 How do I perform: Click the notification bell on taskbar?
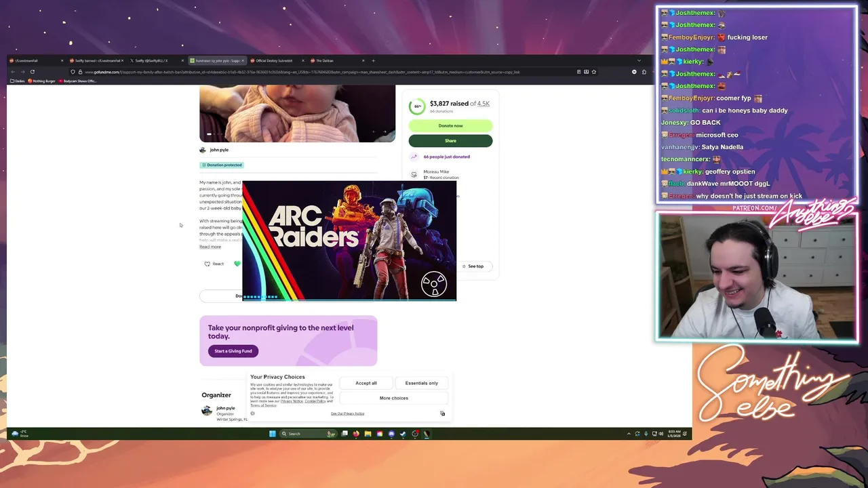pyautogui.click(x=686, y=434)
